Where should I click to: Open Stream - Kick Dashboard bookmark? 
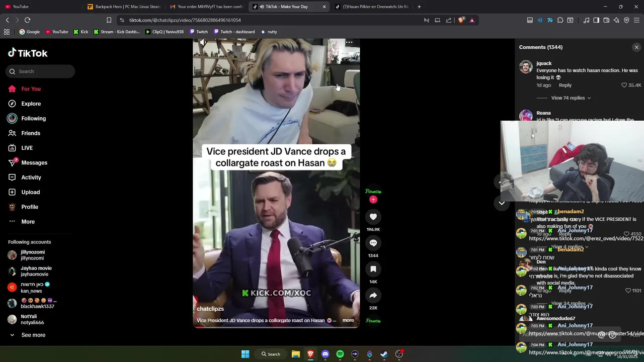(x=117, y=32)
